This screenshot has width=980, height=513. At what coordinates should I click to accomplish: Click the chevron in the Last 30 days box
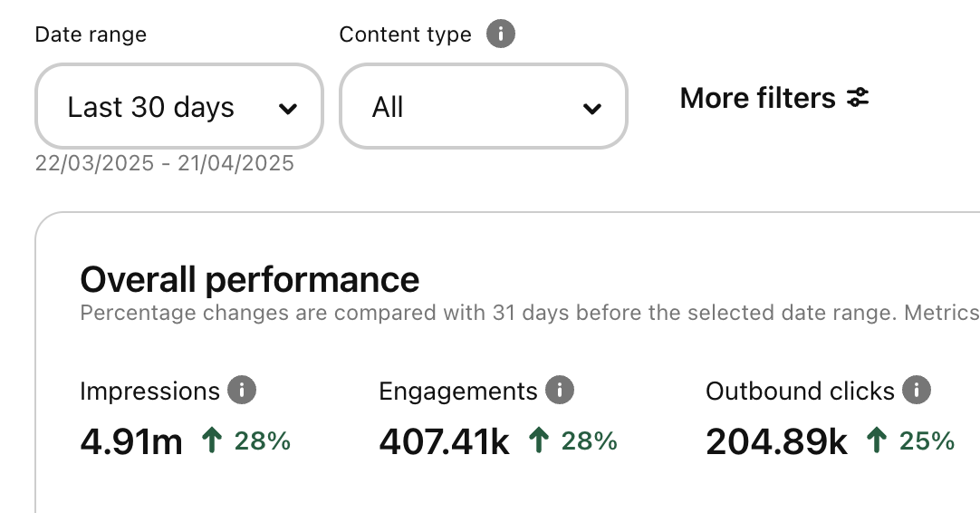287,109
